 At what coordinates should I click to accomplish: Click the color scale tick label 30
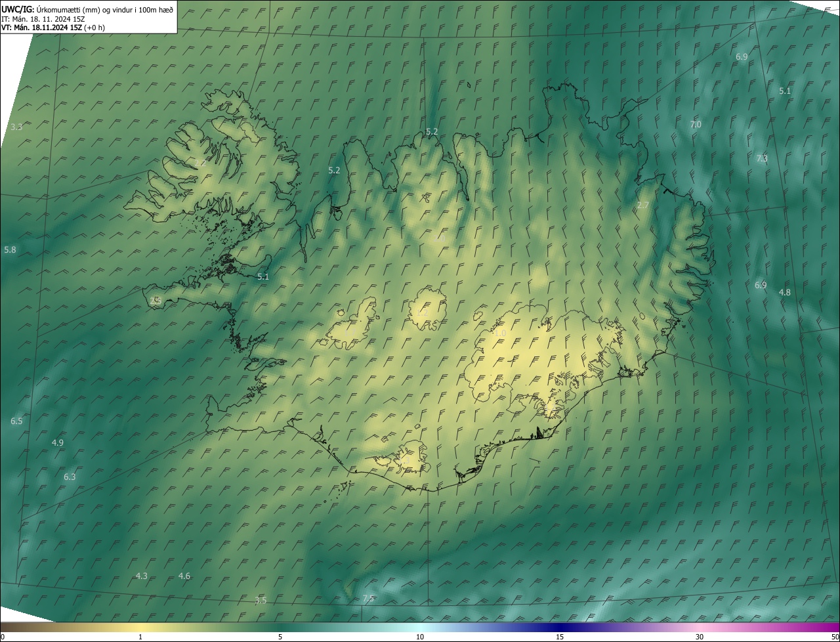(700, 637)
